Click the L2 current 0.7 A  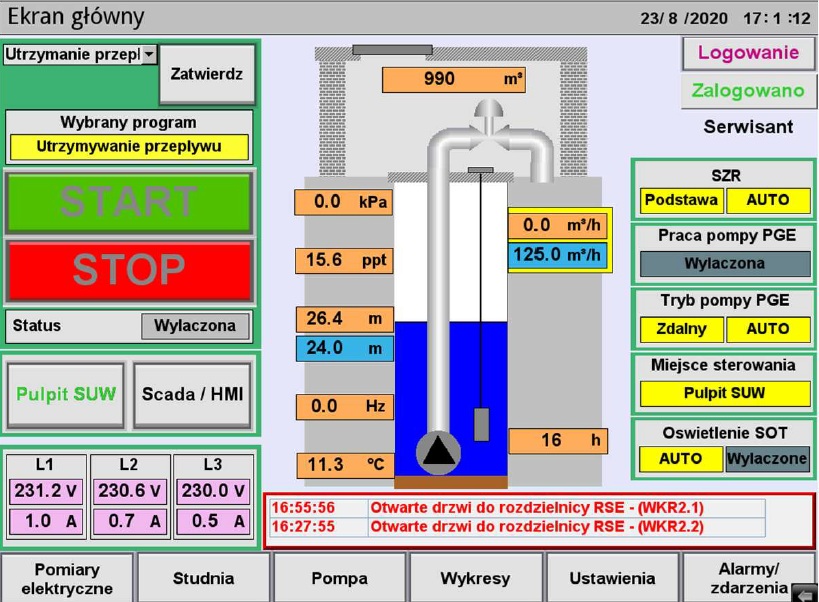(x=130, y=522)
